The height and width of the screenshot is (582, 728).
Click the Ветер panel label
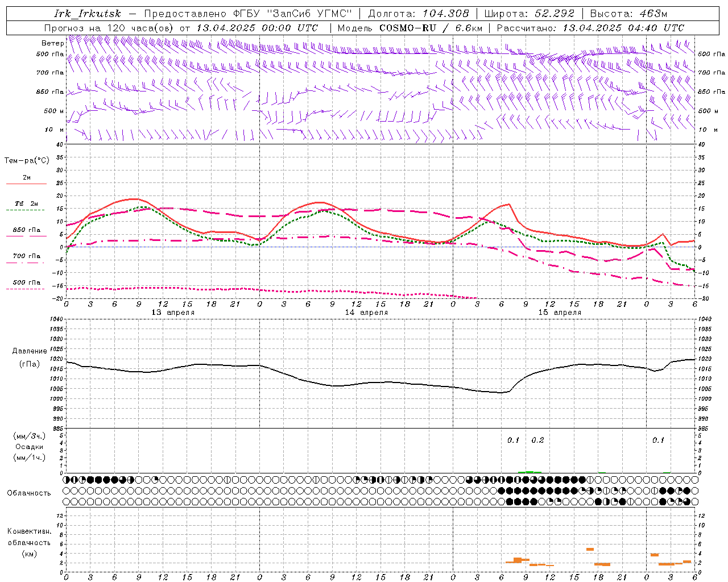pyautogui.click(x=53, y=43)
